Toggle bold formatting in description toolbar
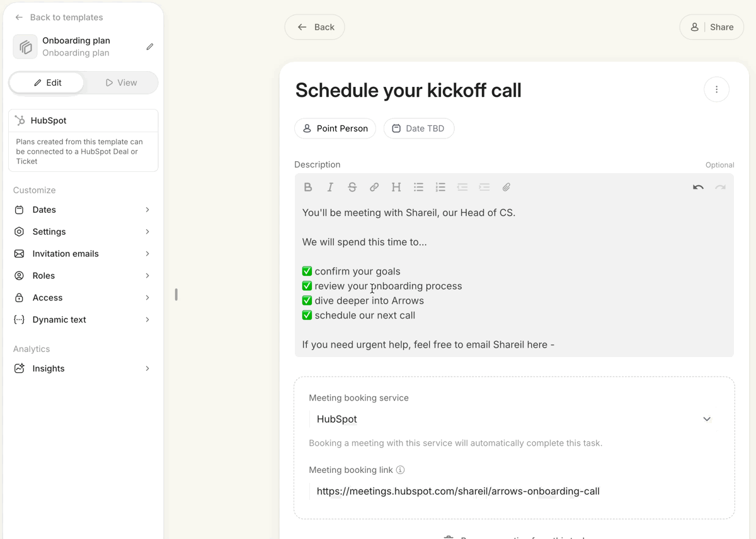 point(308,187)
